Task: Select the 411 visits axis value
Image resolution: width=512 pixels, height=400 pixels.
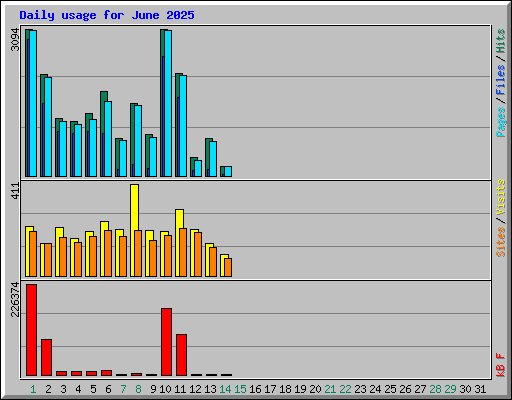Action: (x=16, y=191)
